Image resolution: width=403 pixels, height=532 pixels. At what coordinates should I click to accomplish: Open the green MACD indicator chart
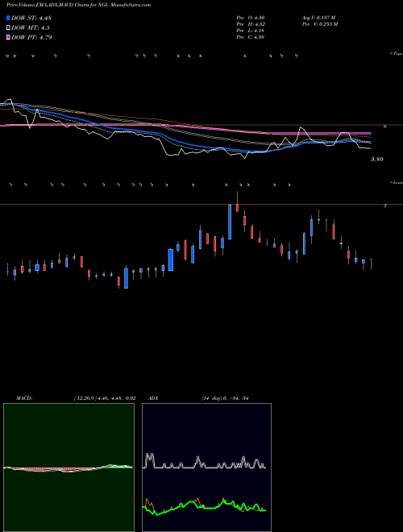click(x=69, y=468)
